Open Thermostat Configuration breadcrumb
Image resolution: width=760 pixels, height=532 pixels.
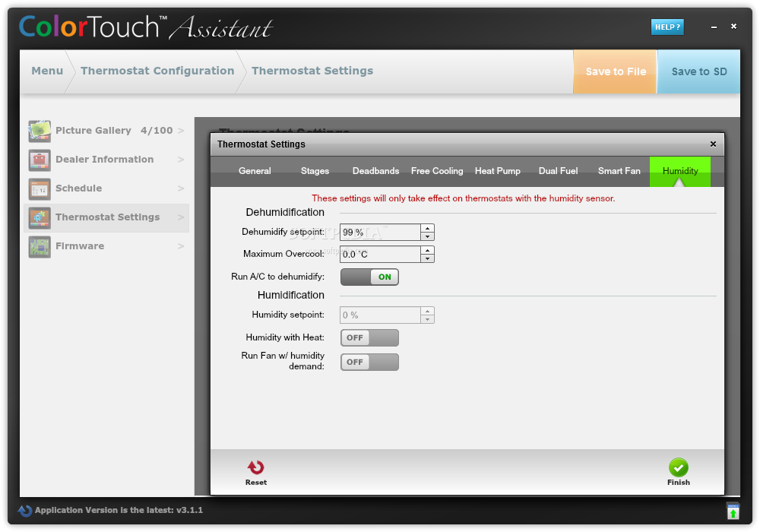(157, 71)
